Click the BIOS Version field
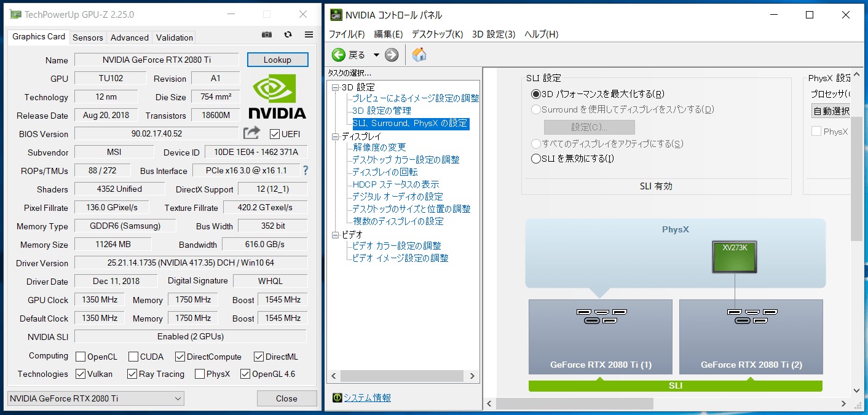Viewport: 868px width, 415px height. coord(156,133)
